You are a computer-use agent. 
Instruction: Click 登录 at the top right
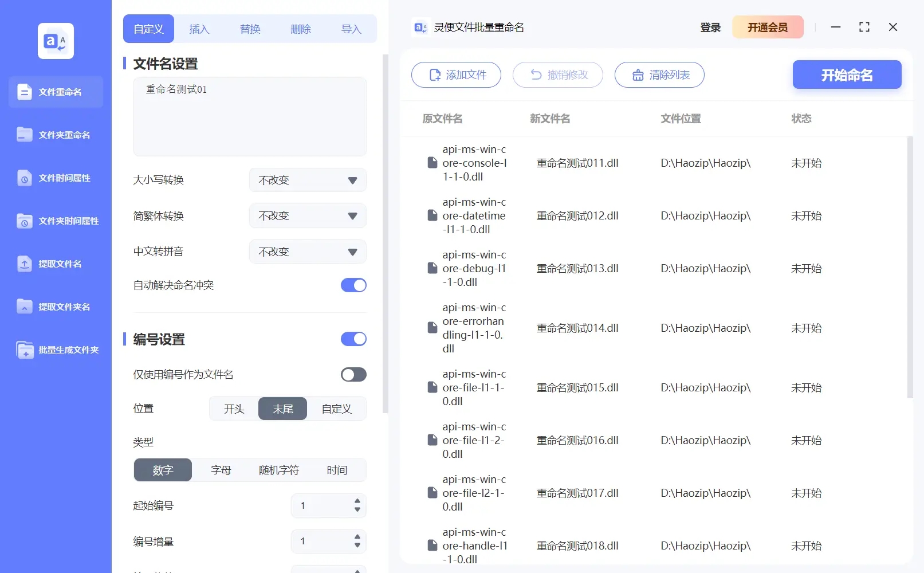(x=710, y=27)
